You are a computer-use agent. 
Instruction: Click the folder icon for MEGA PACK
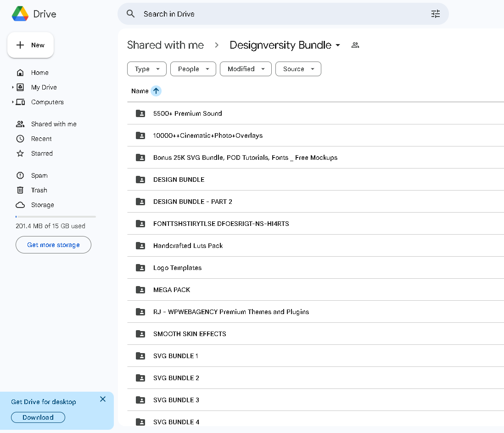140,290
